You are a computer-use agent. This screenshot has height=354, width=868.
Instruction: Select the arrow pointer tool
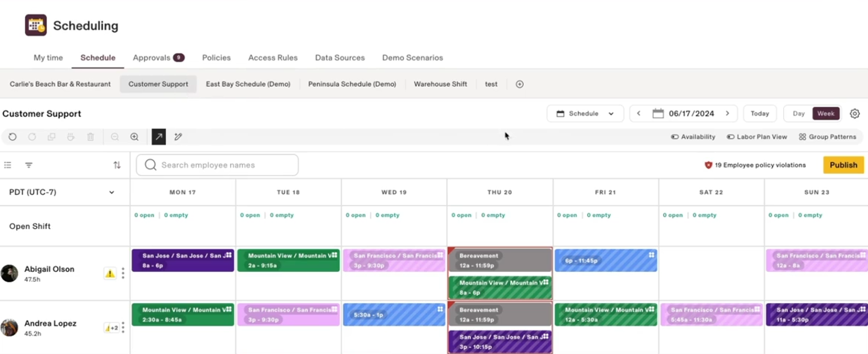click(159, 136)
